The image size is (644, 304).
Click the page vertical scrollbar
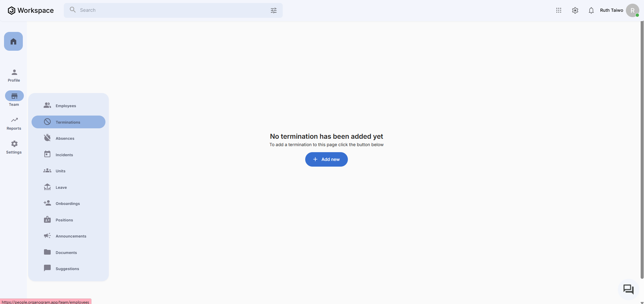642,151
